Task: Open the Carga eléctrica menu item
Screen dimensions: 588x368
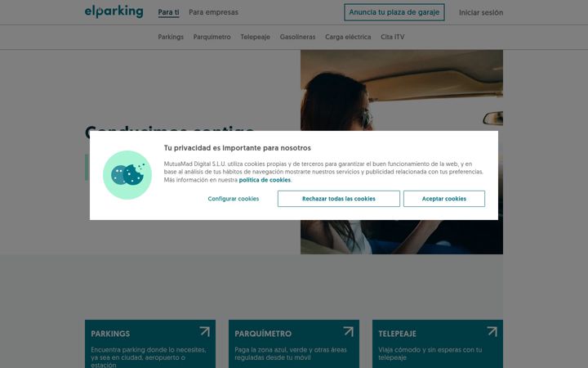Action: tap(348, 37)
